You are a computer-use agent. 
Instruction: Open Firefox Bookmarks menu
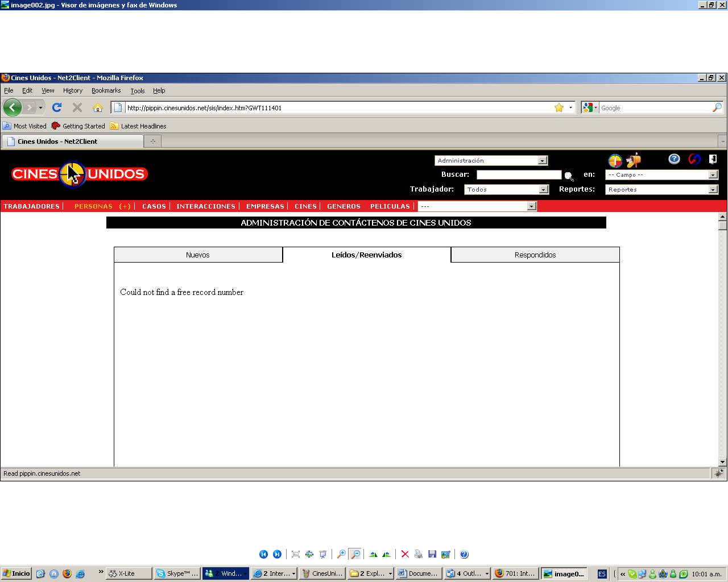(x=106, y=90)
